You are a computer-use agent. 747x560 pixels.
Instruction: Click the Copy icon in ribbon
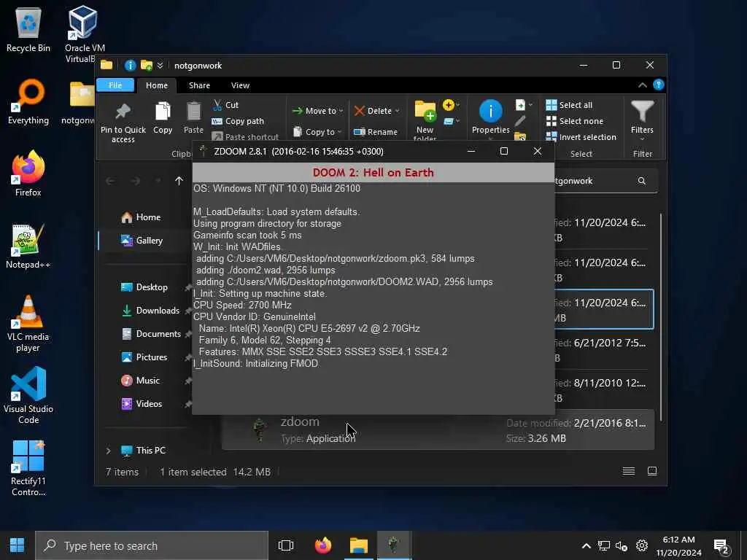pos(163,117)
